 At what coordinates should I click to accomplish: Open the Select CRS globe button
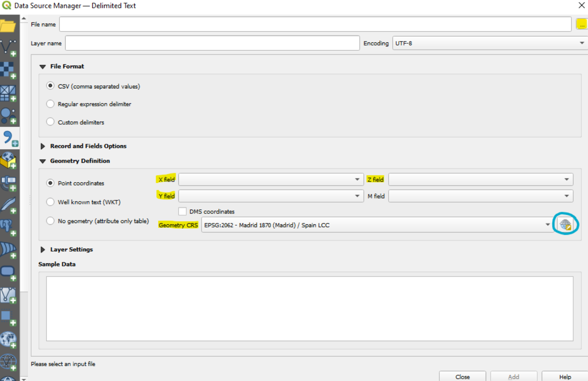pos(565,225)
